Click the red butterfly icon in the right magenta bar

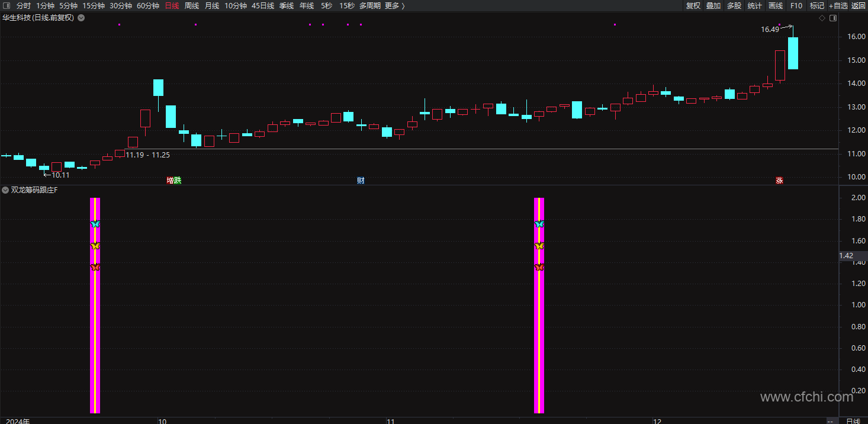coord(539,268)
